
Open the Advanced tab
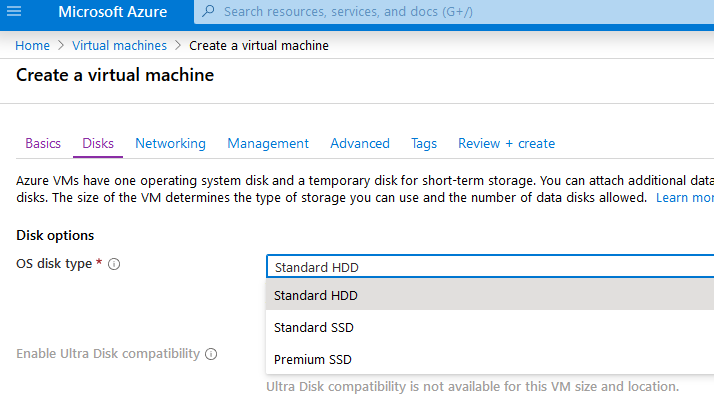[x=360, y=143]
